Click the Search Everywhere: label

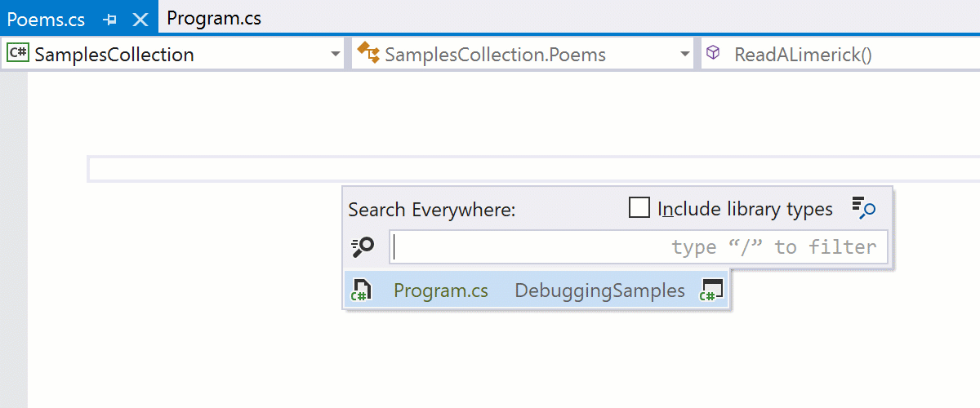pyautogui.click(x=432, y=210)
